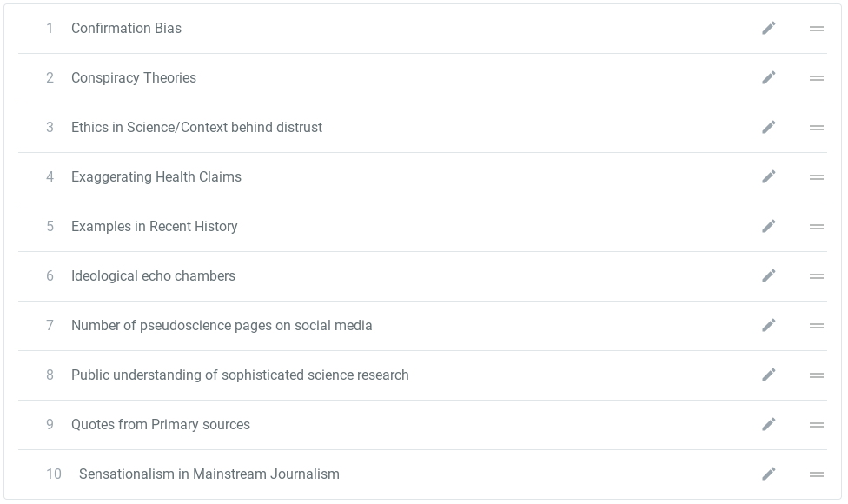Edit the Examples in Recent History item
Screen dimensions: 848x504
click(x=769, y=226)
